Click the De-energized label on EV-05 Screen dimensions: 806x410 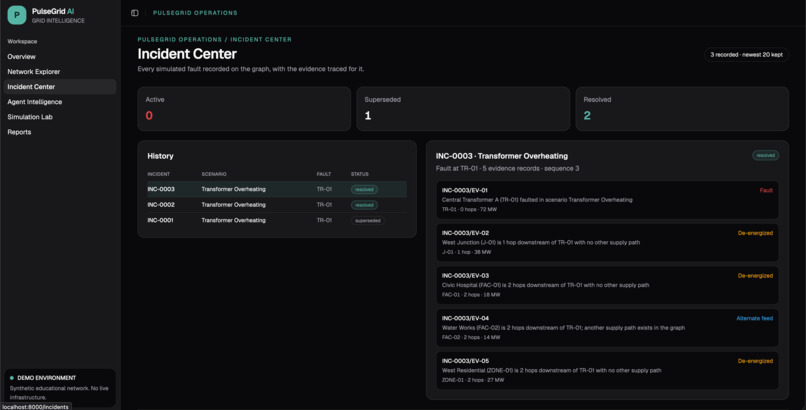[755, 361]
